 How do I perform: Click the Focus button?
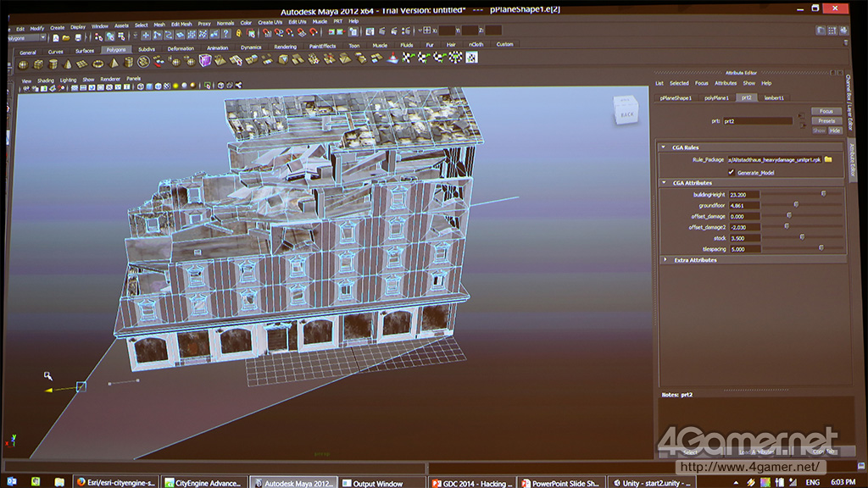[x=826, y=111]
